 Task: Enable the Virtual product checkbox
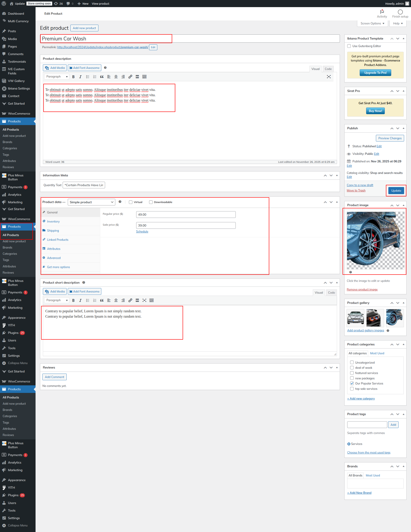pyautogui.click(x=131, y=202)
